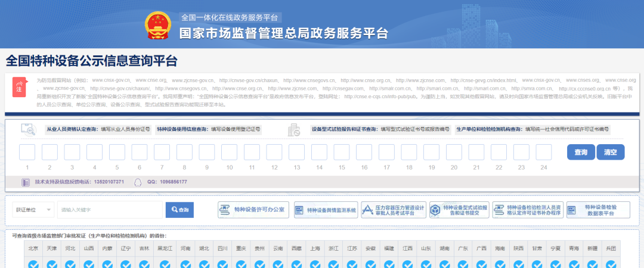
Task: Select the 特种设备使用信息查询 query type
Action: [209, 129]
